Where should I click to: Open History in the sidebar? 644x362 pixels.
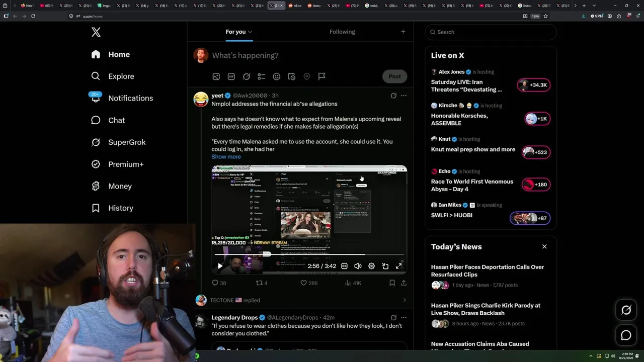[112, 208]
